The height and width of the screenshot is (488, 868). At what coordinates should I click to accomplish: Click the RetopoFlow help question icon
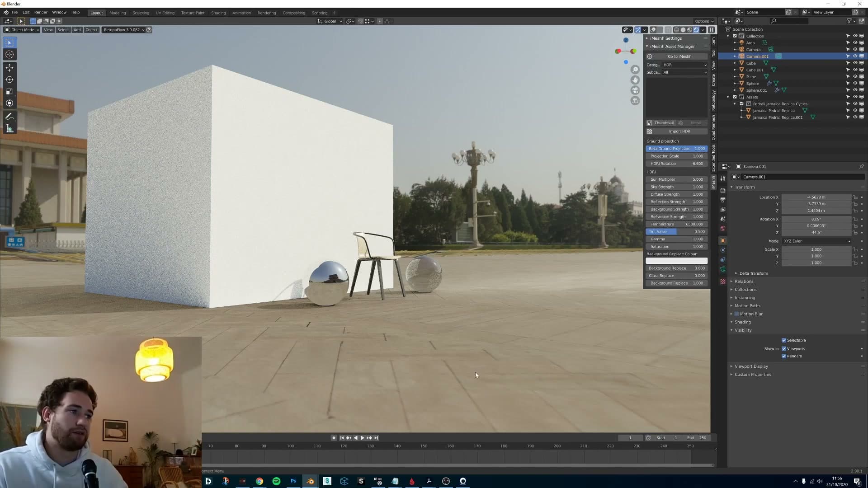149,30
